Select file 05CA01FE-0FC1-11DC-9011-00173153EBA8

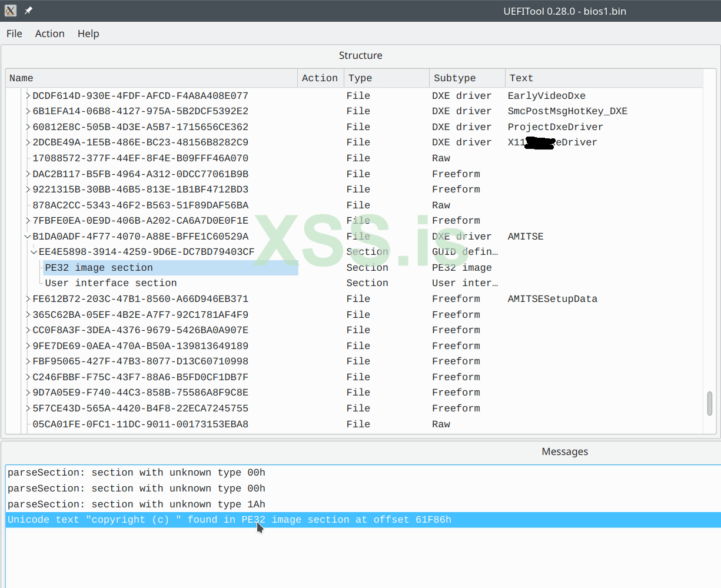click(x=140, y=424)
